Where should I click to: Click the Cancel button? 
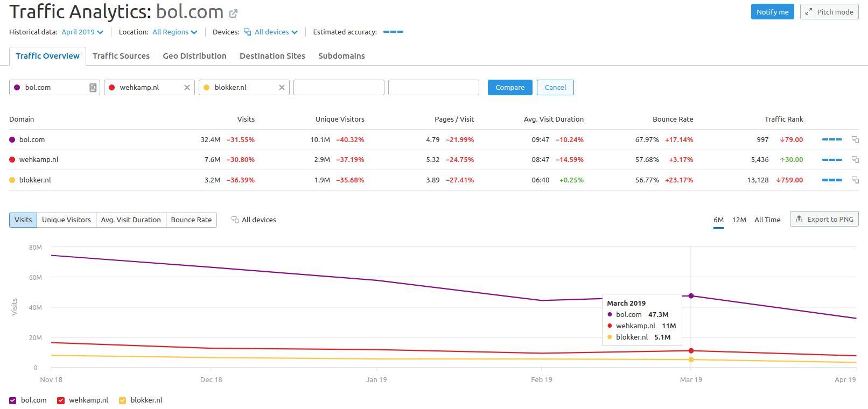[555, 88]
